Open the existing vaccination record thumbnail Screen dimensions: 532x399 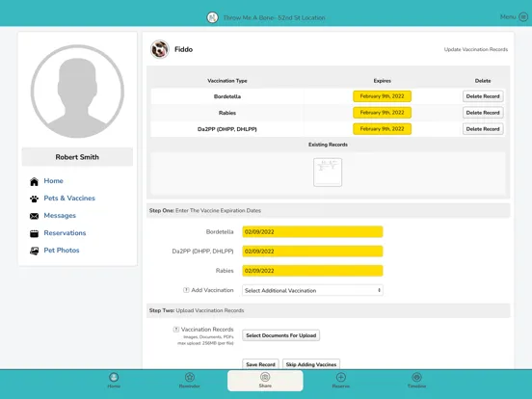328,172
